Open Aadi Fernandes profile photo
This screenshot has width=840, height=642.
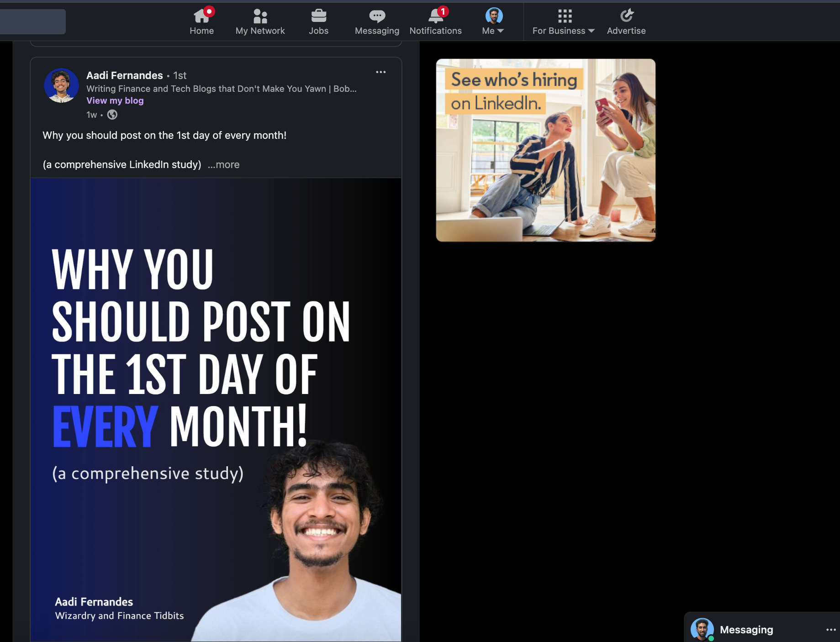(x=61, y=85)
